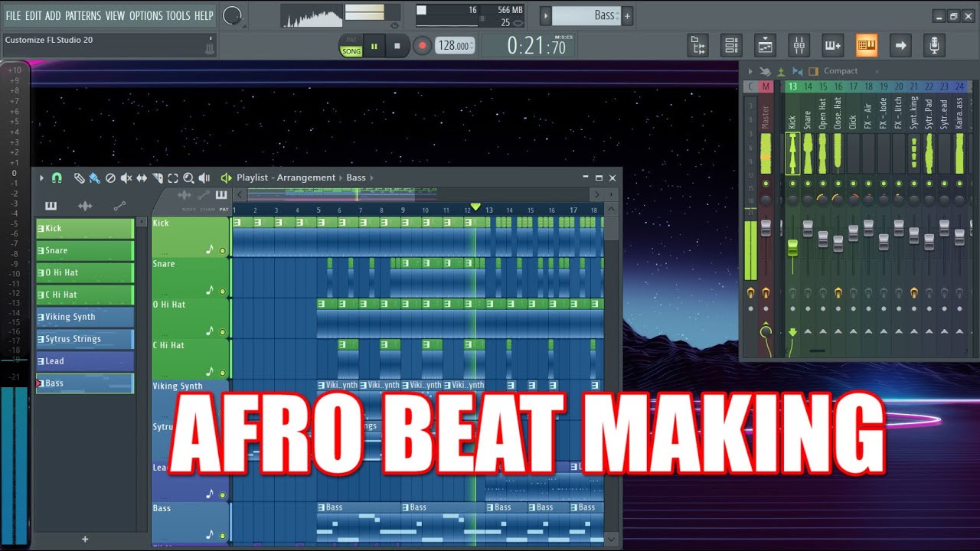The height and width of the screenshot is (551, 980).
Task: Select the slip tool in Playlist toolbar
Action: click(142, 178)
